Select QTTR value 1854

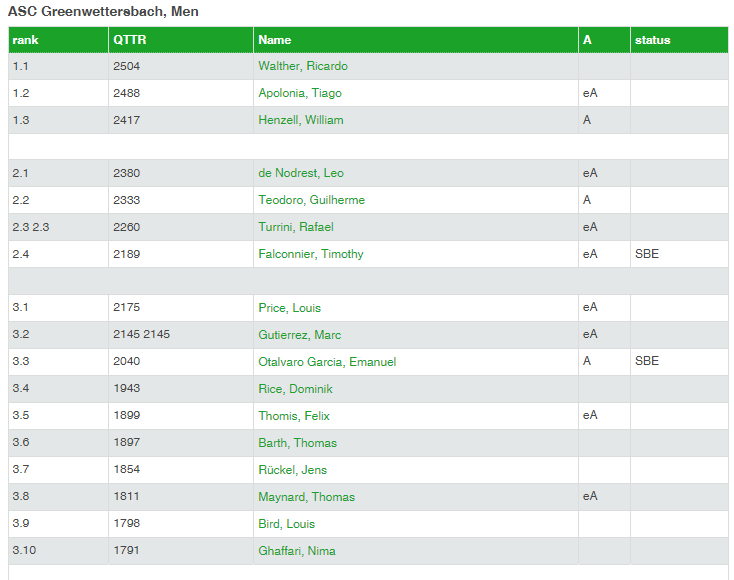pos(126,469)
